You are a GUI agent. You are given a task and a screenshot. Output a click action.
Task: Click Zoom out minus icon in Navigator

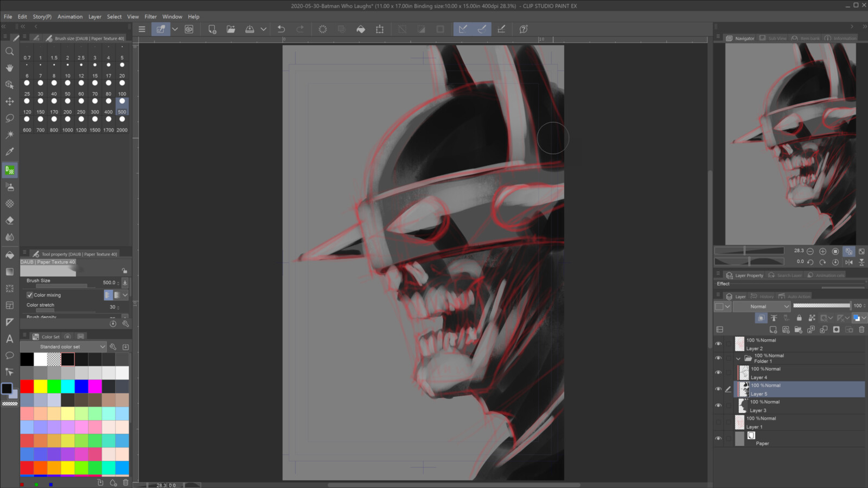click(x=810, y=251)
